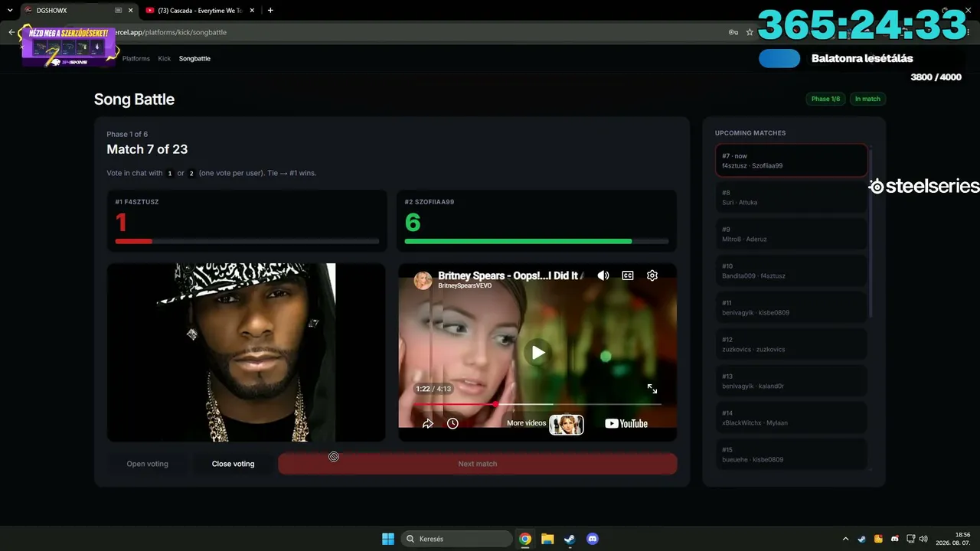980x551 pixels.
Task: Select upcoming match #11 benivagyik vs kisbe0809
Action: tap(791, 308)
